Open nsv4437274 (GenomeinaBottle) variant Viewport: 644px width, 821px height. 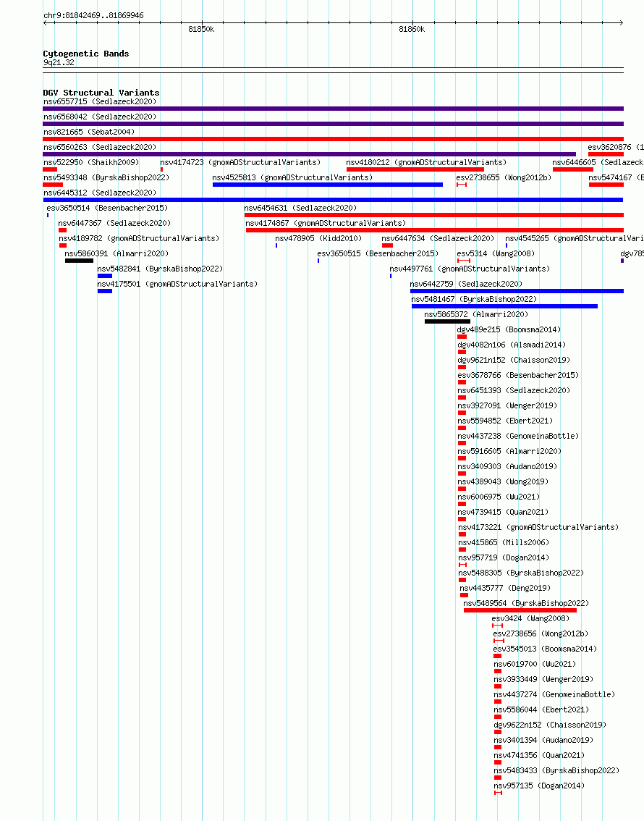pyautogui.click(x=554, y=694)
